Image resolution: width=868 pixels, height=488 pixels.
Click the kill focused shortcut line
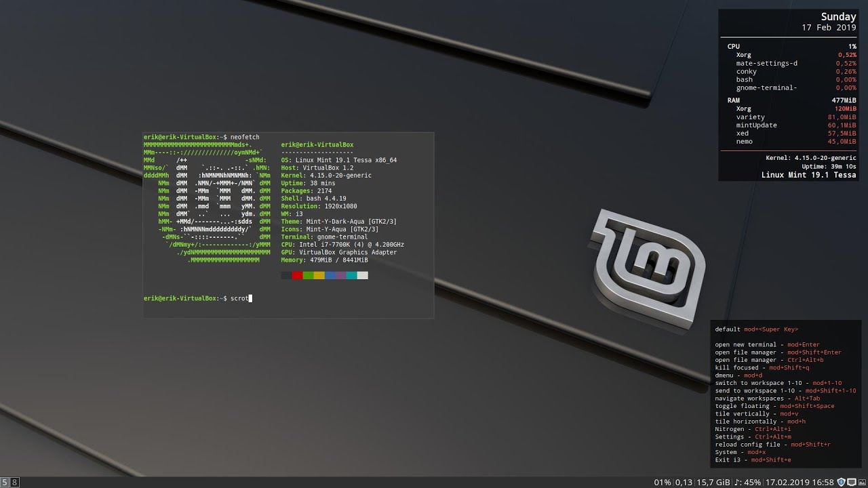(762, 368)
